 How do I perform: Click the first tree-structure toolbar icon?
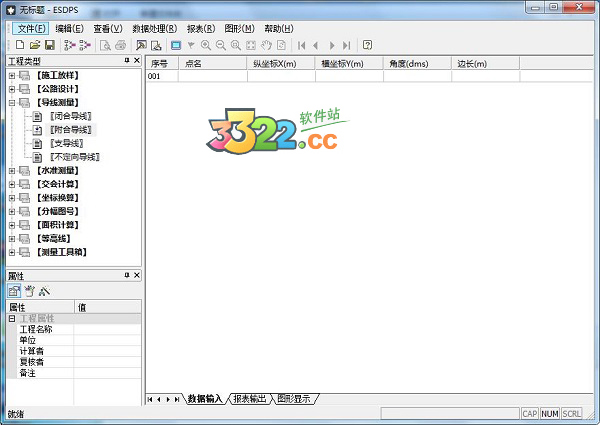(x=70, y=45)
